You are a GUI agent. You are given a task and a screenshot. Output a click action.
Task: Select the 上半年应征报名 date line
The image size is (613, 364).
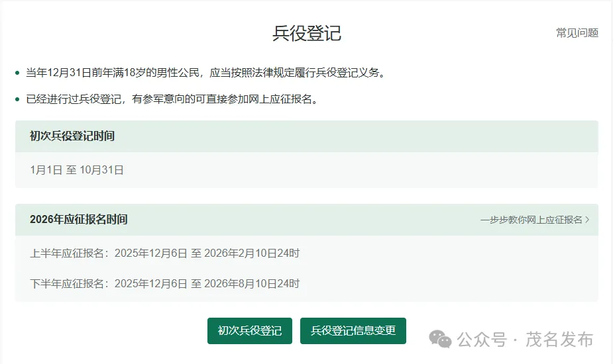pos(164,253)
